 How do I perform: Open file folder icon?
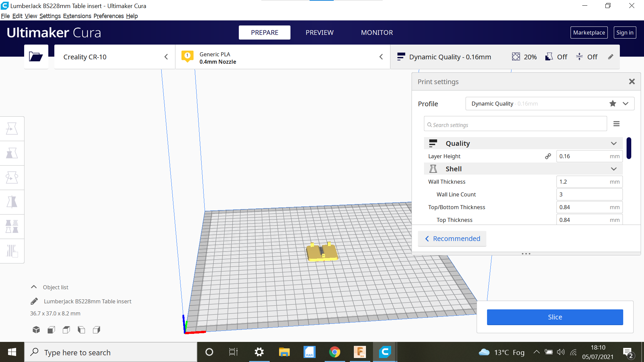(36, 57)
